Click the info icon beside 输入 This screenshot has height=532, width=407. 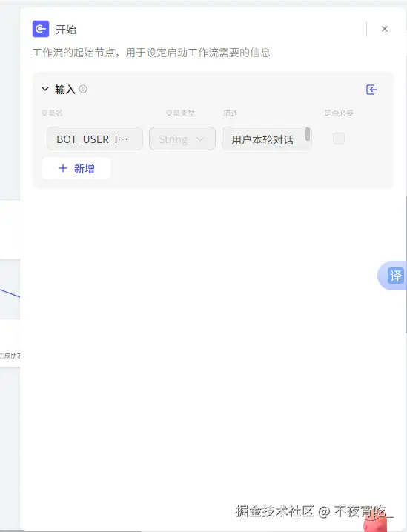click(83, 89)
